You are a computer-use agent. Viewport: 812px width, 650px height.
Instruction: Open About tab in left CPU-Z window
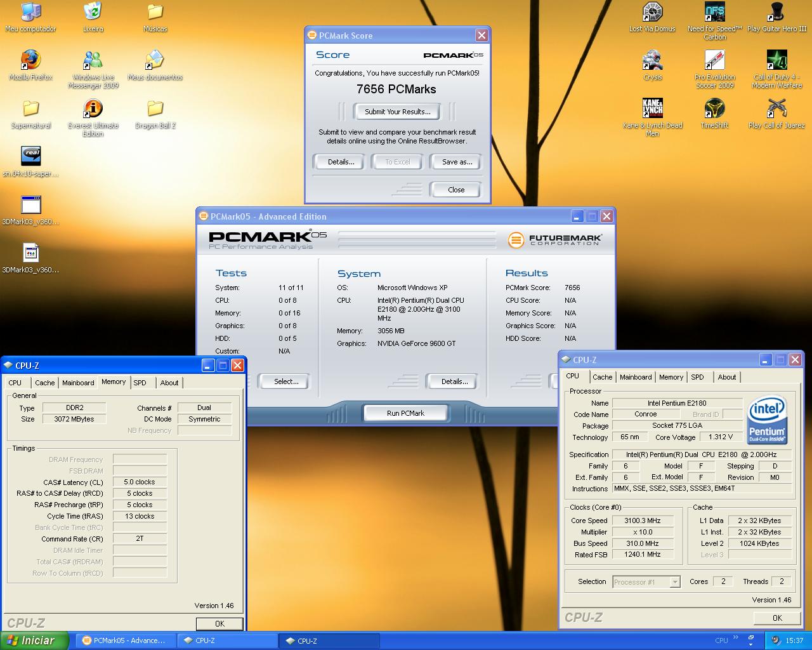click(x=169, y=383)
